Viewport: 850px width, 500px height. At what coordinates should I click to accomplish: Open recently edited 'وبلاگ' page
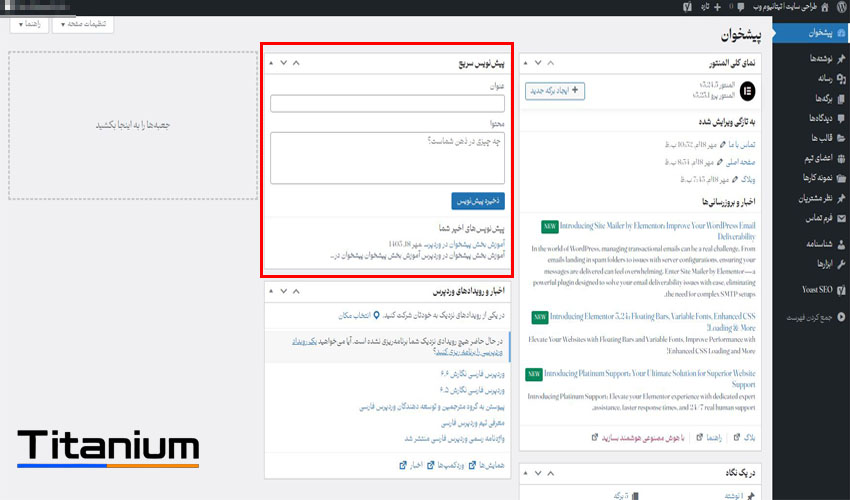tap(748, 180)
